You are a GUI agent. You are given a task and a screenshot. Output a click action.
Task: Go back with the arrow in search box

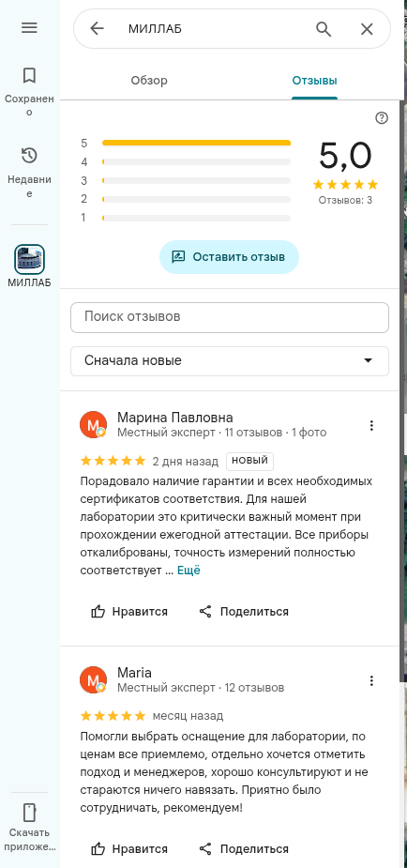coord(97,29)
